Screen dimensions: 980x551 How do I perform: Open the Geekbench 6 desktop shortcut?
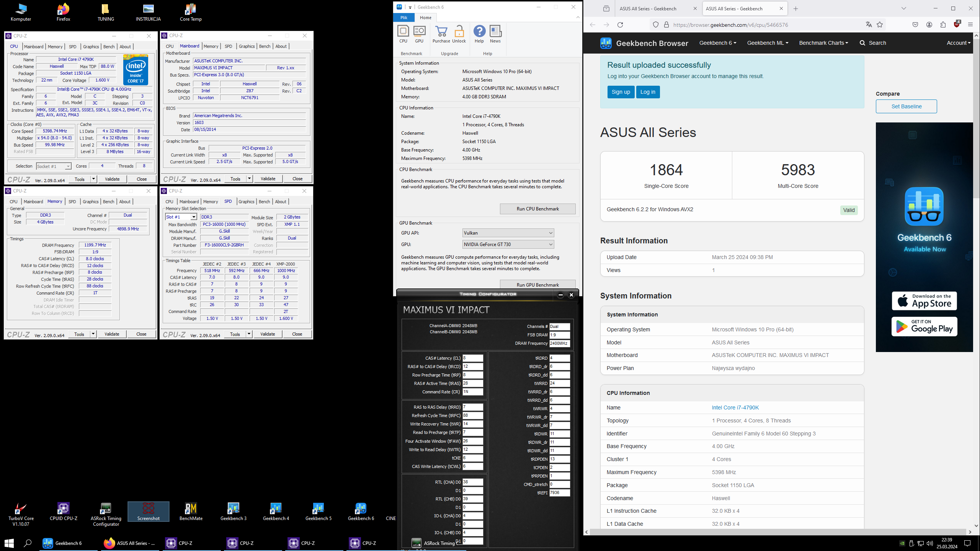(x=361, y=512)
